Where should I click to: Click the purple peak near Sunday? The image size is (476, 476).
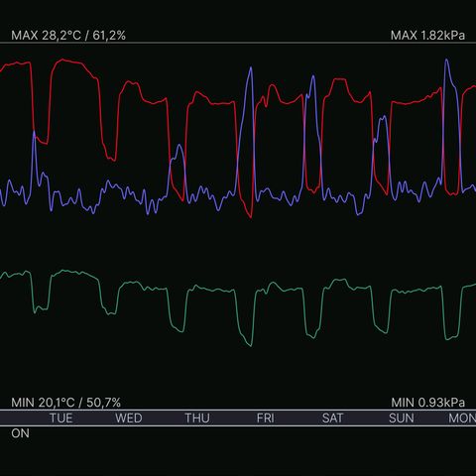(384, 117)
